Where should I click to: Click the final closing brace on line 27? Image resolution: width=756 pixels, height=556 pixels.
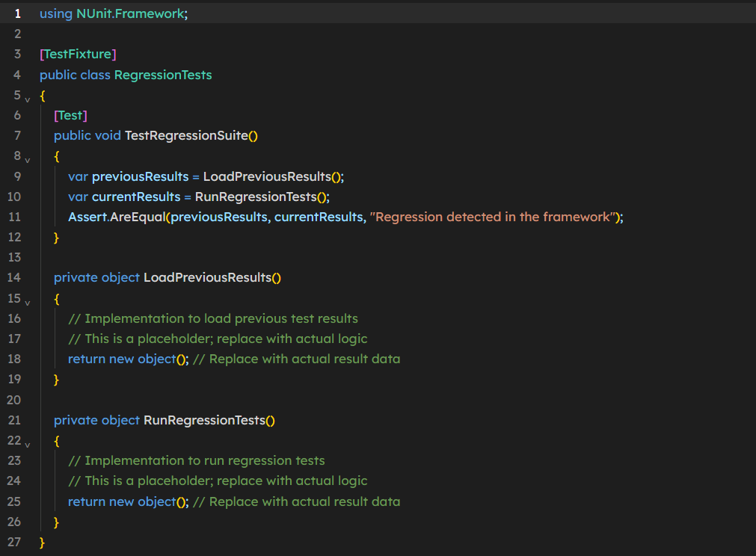pos(42,543)
